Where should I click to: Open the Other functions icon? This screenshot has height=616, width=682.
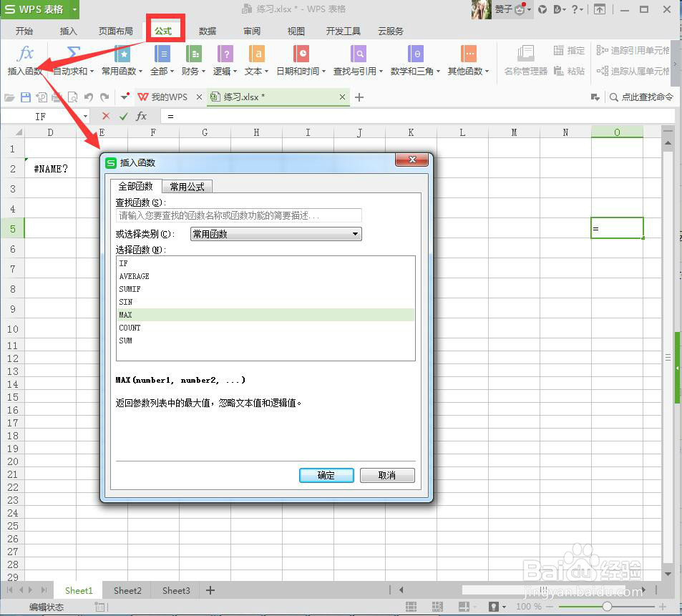(469, 54)
